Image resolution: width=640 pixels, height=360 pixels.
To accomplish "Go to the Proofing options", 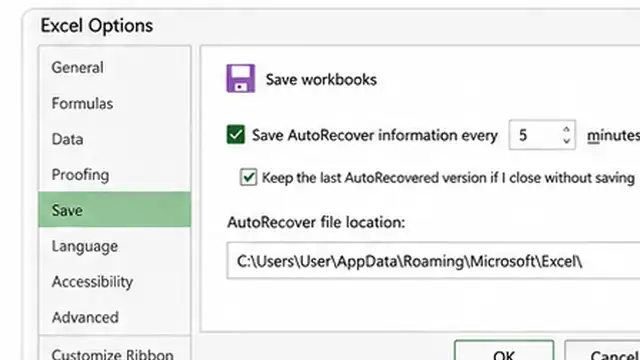I will click(x=114, y=175).
